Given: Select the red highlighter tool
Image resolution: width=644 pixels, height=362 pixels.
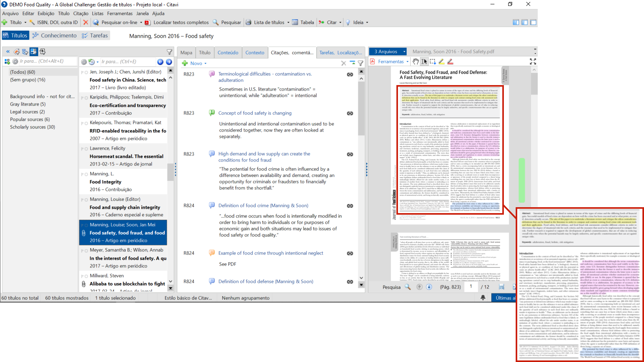Looking at the screenshot, I should click(450, 61).
